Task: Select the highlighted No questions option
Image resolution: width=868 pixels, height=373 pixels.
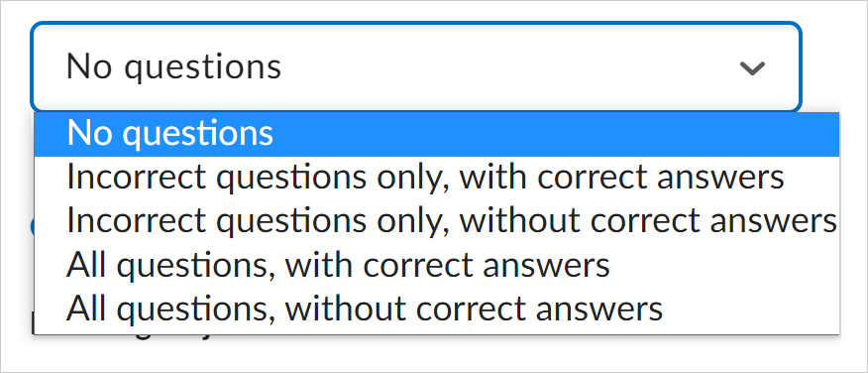Action: tap(437, 134)
